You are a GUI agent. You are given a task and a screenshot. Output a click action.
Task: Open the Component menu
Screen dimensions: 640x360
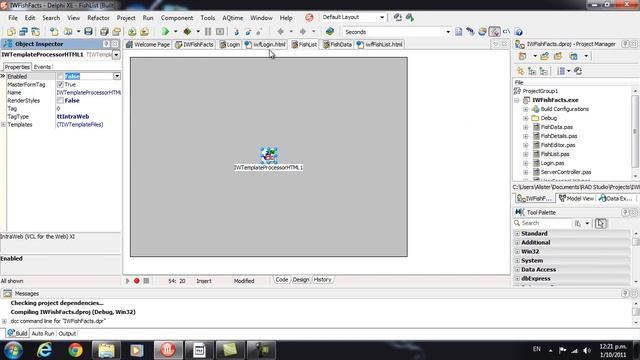pos(177,18)
